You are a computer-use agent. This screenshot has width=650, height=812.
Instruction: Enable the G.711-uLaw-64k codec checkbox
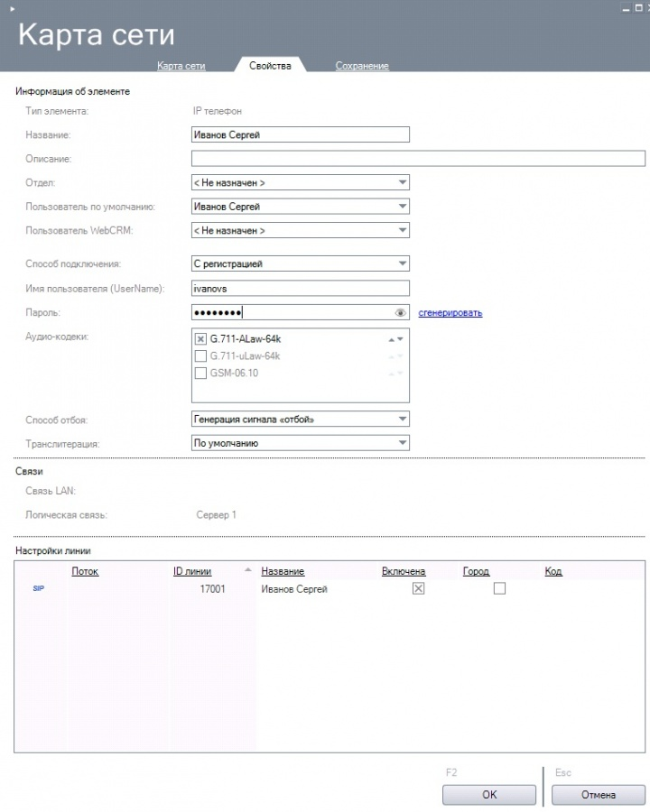click(x=200, y=356)
